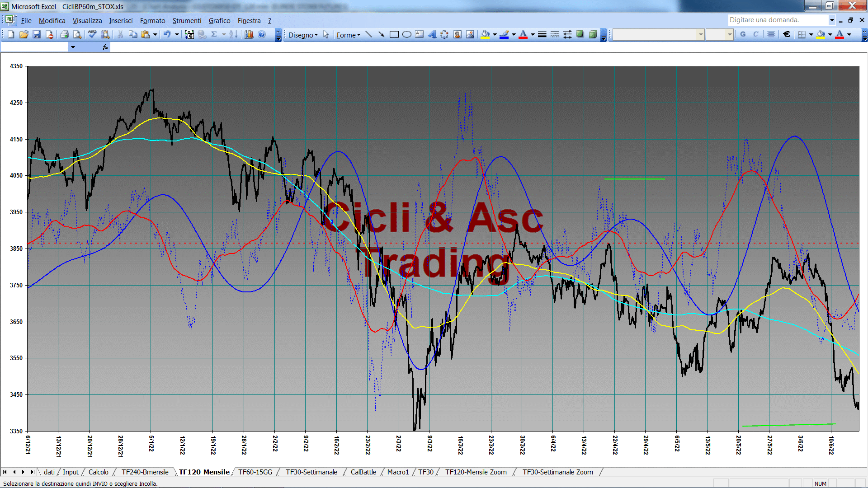Screen dimensions: 868x488
Task: Pick the yellow fill color bucket in drawing toolbar
Action: click(485, 34)
